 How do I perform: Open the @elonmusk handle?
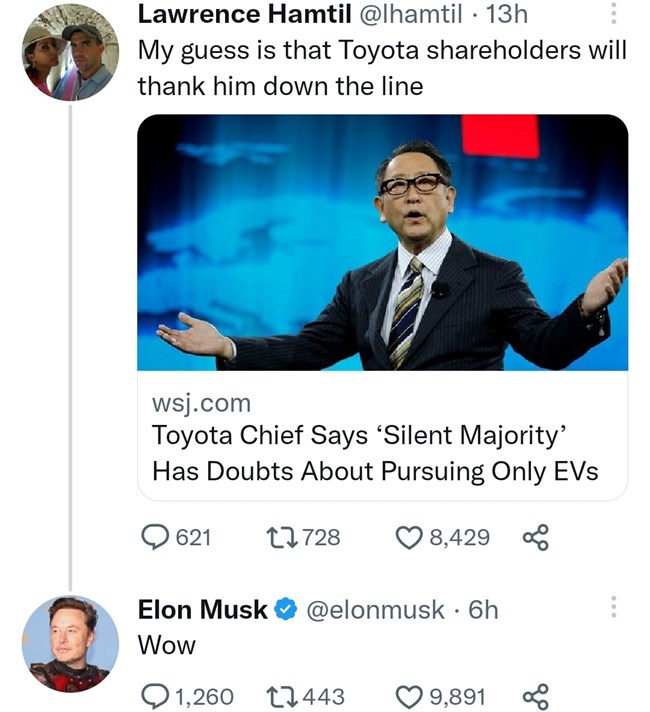click(x=375, y=609)
